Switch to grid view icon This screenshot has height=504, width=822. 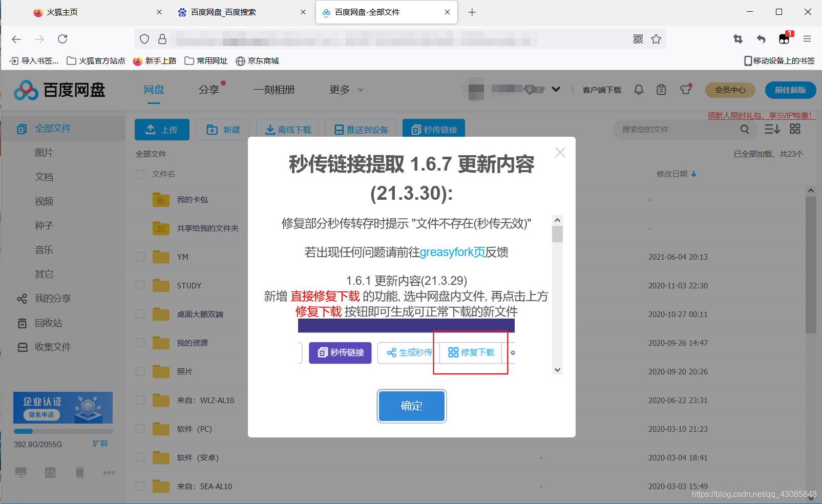point(795,129)
